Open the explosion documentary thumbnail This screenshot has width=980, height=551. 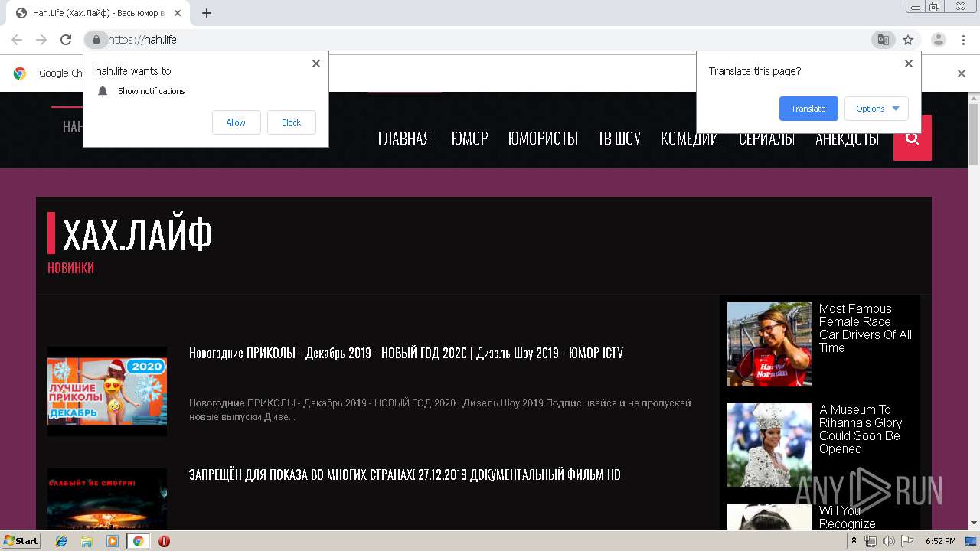click(107, 498)
